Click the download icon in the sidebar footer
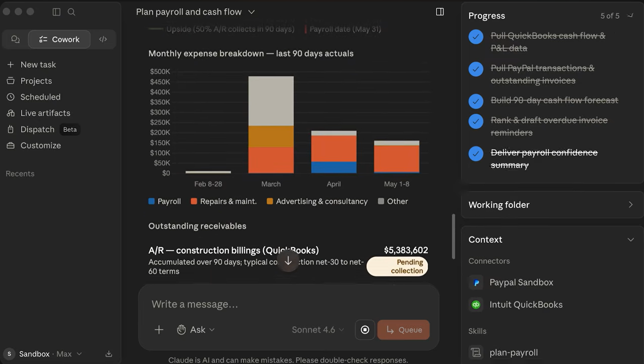 coord(109,354)
